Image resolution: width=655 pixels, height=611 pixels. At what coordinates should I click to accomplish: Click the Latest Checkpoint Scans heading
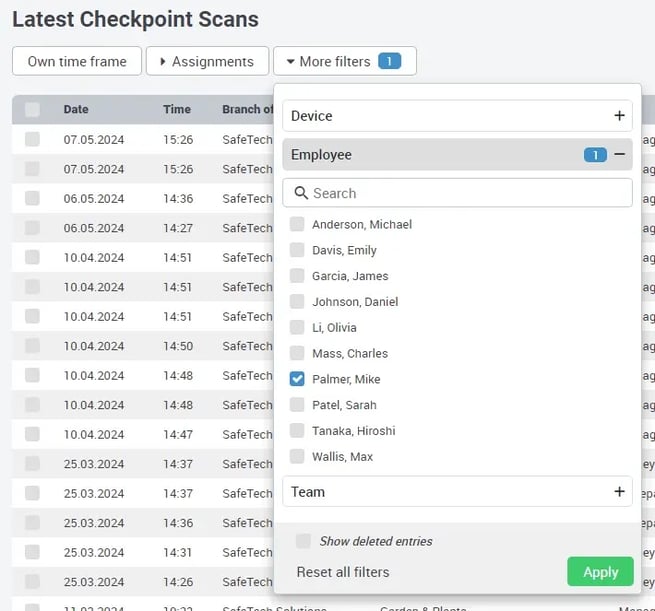click(135, 20)
